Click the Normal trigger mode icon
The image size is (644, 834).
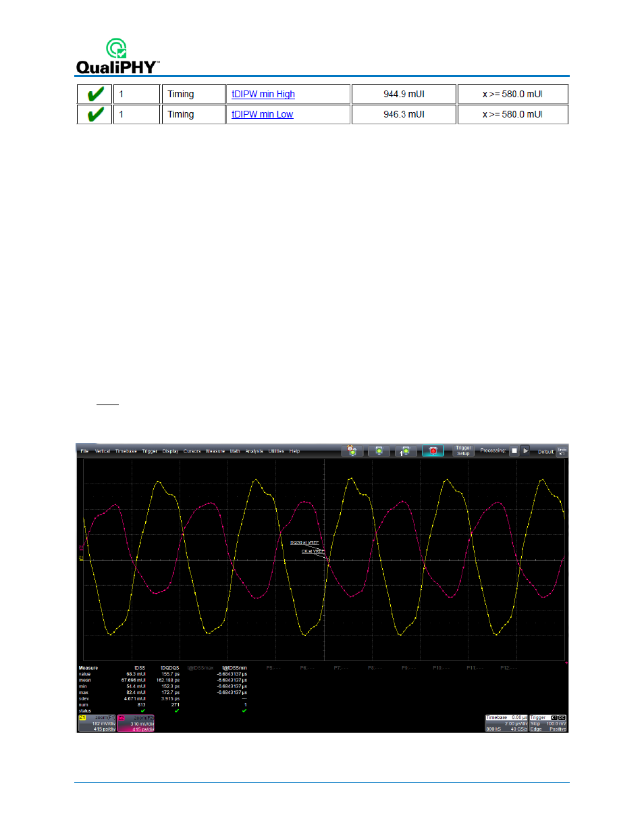379,450
